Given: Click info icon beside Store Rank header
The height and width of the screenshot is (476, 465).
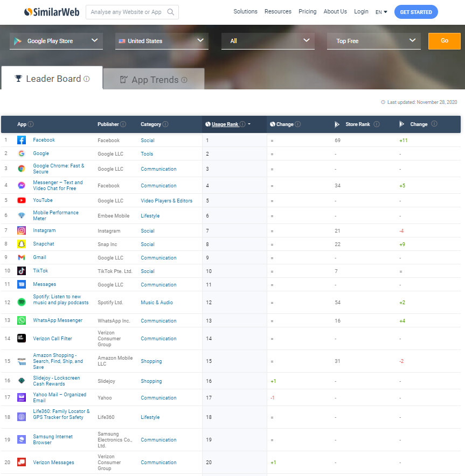Looking at the screenshot, I should pyautogui.click(x=377, y=124).
